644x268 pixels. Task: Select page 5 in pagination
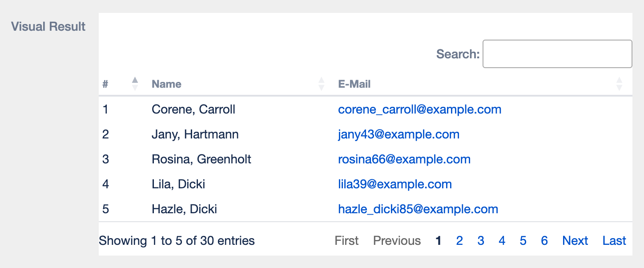(523, 241)
